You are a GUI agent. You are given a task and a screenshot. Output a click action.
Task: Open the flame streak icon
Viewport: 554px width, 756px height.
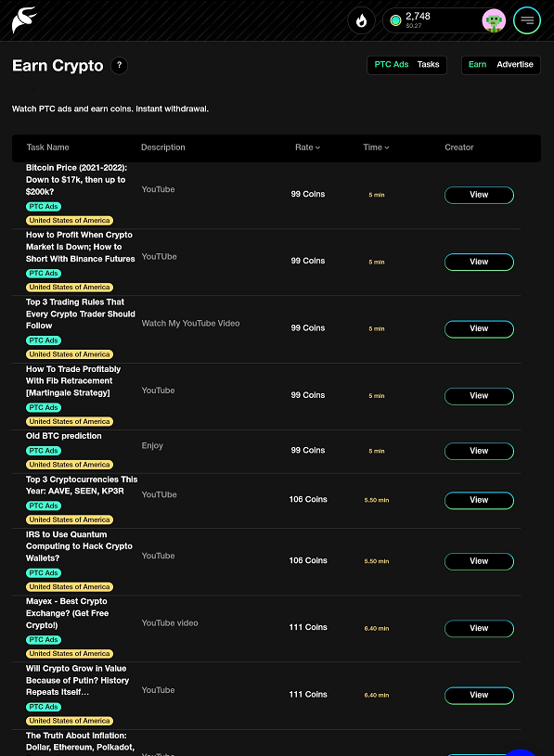(361, 20)
